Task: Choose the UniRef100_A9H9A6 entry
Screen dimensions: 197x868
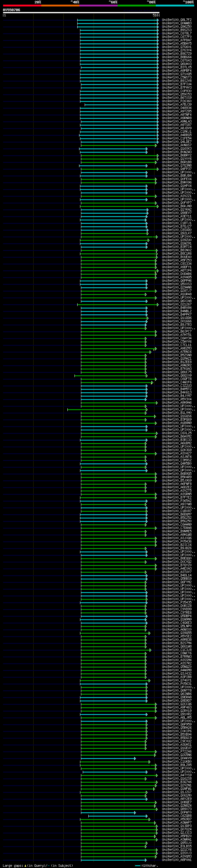Action: coord(177,402)
